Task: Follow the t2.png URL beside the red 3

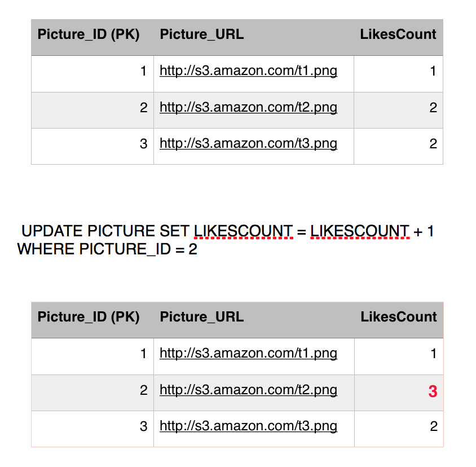Action: [x=248, y=390]
